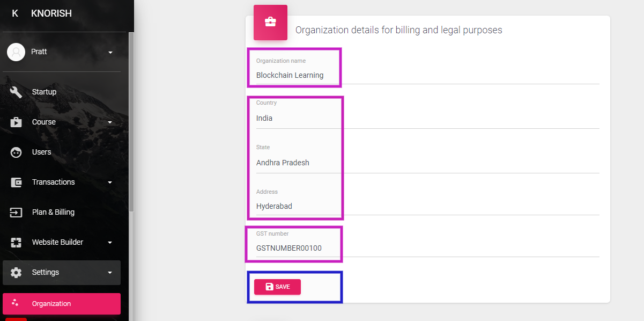Click the GST number input field

click(428, 248)
